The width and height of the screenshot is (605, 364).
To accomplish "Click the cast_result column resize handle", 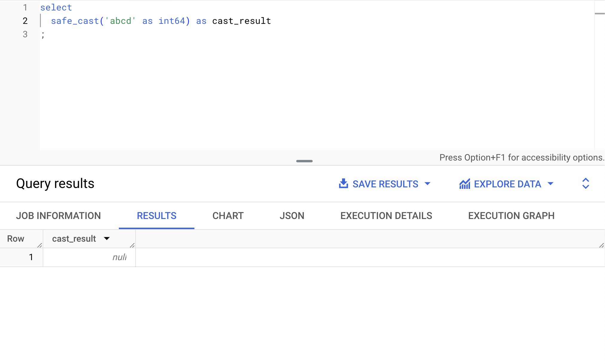I will [x=132, y=245].
